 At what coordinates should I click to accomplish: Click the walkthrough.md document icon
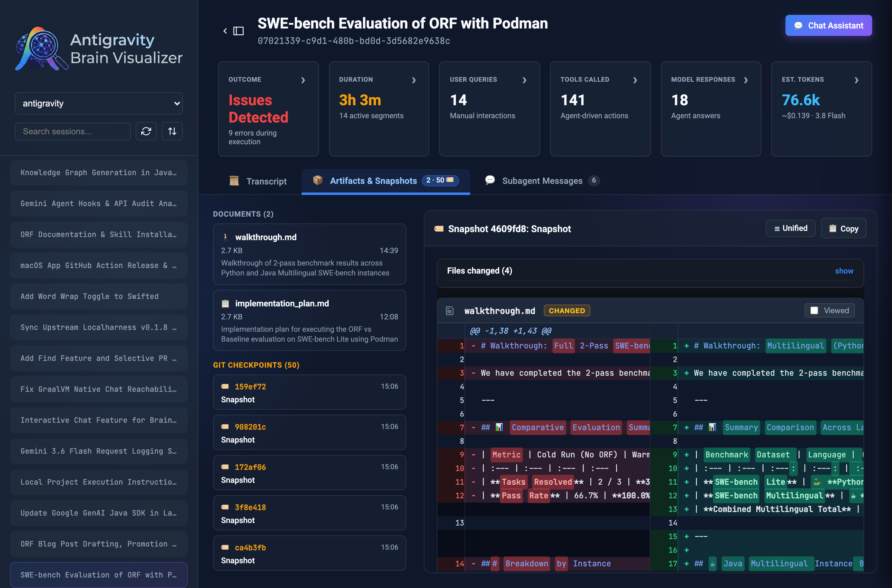225,237
